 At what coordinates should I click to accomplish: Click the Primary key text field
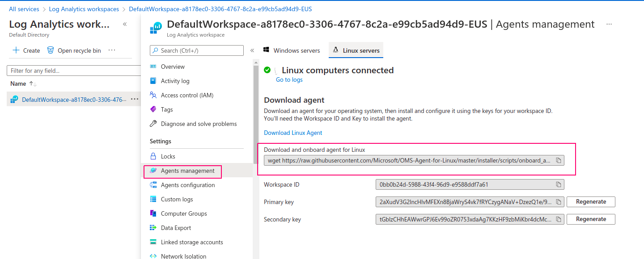(x=470, y=202)
